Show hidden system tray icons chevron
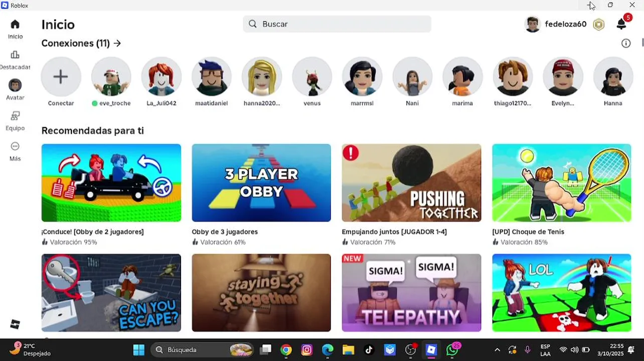Viewport: 644px width, 361px height. click(x=497, y=349)
